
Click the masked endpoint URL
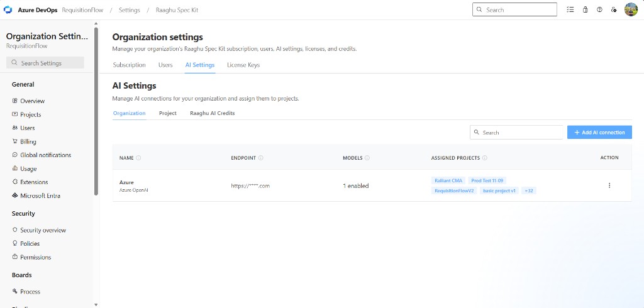(x=250, y=185)
